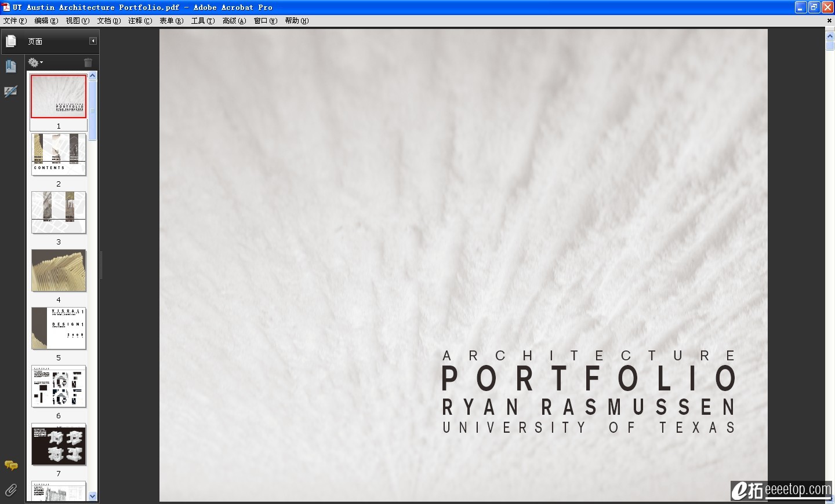Click the ARCHITECTURE text on the page

[589, 356]
